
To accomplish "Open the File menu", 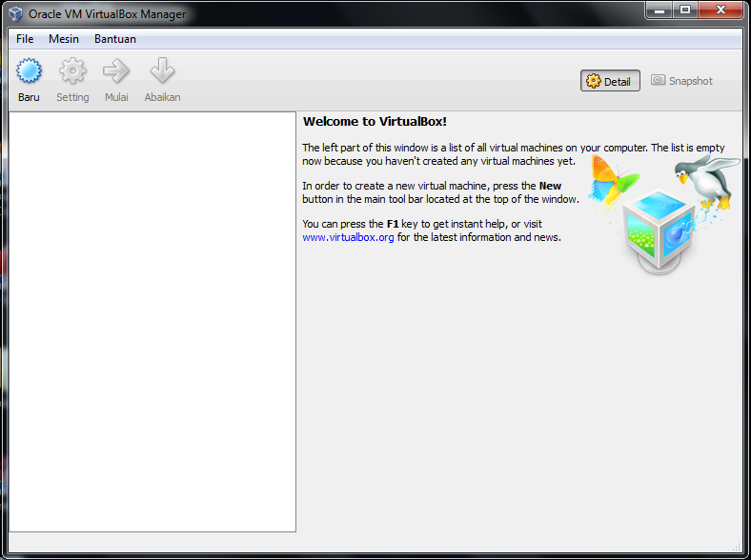I will 25,39.
